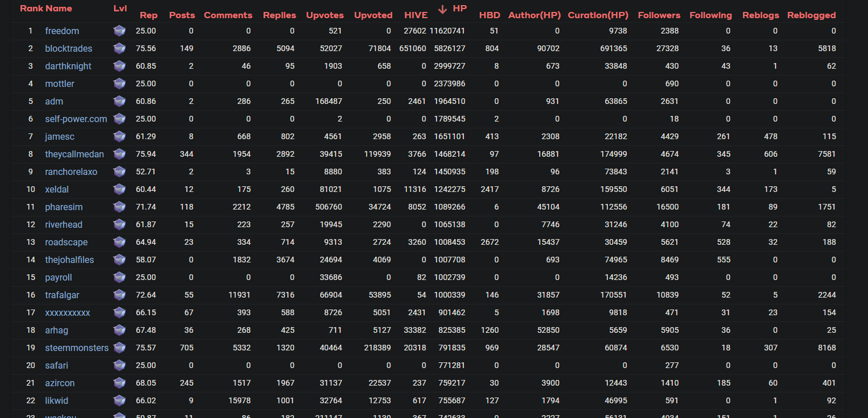Sort table by Upvoted column header

pyautogui.click(x=373, y=15)
